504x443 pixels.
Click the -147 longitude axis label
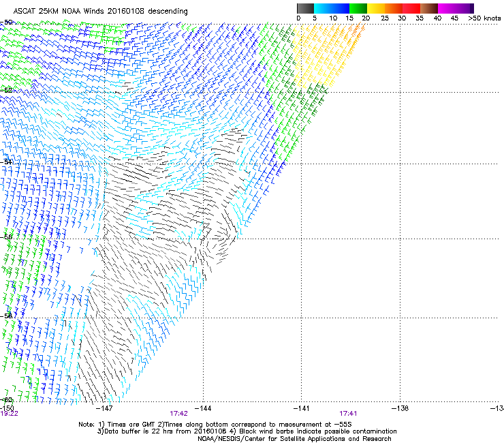pyautogui.click(x=105, y=408)
